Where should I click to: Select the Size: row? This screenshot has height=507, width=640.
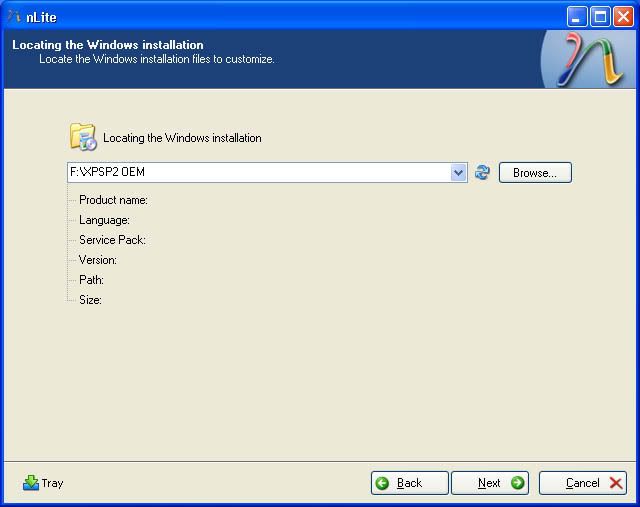pos(90,300)
